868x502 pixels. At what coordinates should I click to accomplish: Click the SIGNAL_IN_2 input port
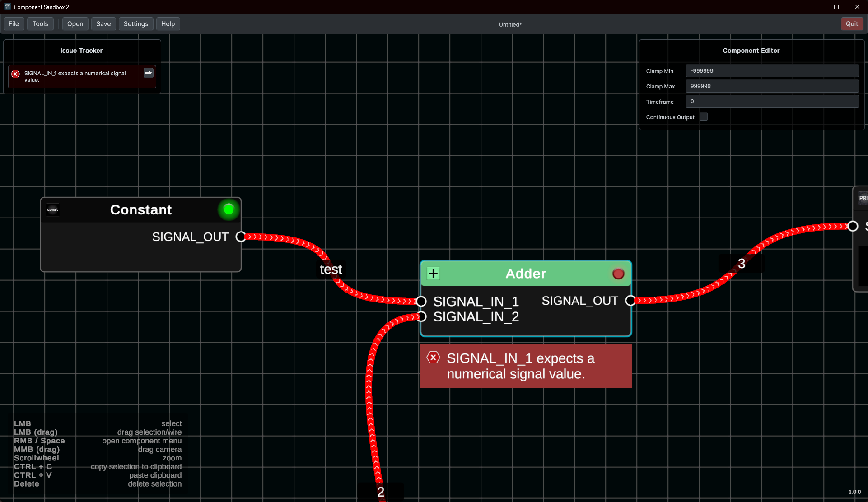pos(421,316)
